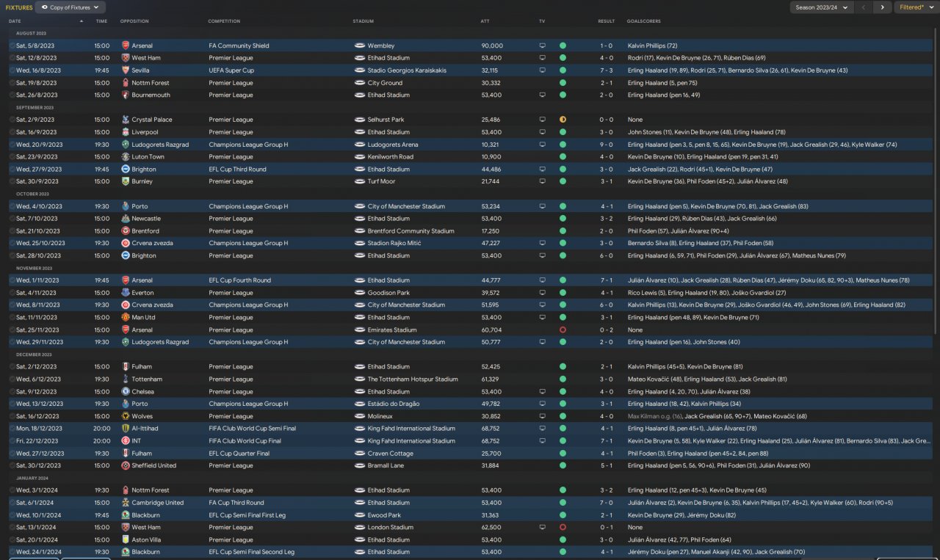
Task: Click the Al-Ittihad club badge
Action: click(x=126, y=429)
